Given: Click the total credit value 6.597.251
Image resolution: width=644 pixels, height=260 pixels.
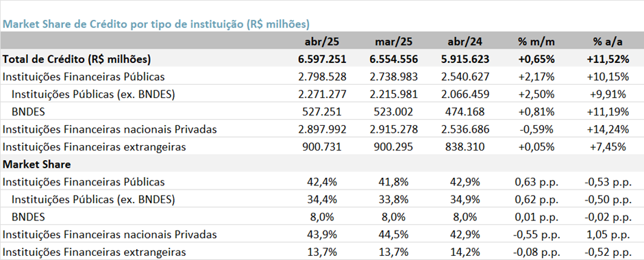Looking at the screenshot, I should point(323,60).
